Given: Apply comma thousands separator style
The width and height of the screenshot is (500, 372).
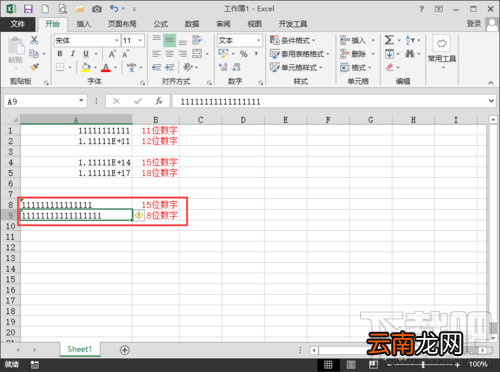Looking at the screenshot, I should coord(256,54).
